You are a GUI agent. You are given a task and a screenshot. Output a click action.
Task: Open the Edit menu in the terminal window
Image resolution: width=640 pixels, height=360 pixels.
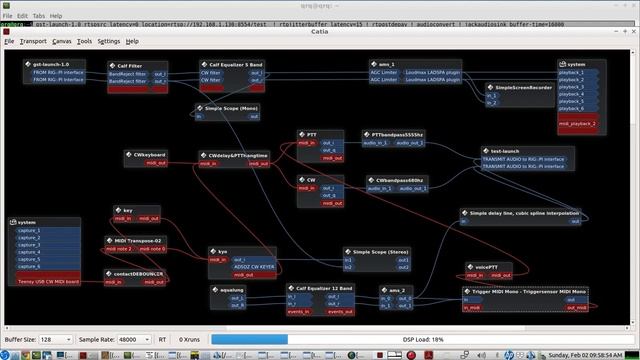22,16
